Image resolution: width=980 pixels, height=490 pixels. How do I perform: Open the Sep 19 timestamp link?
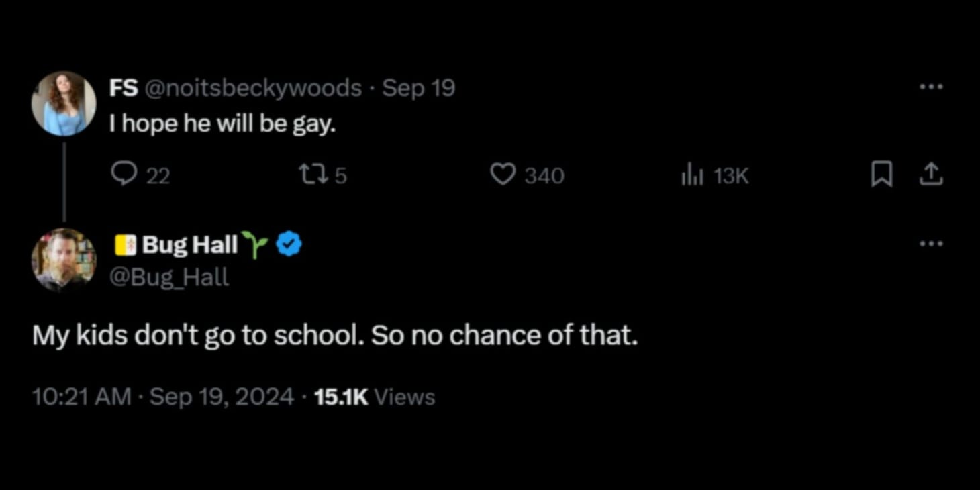419,88
